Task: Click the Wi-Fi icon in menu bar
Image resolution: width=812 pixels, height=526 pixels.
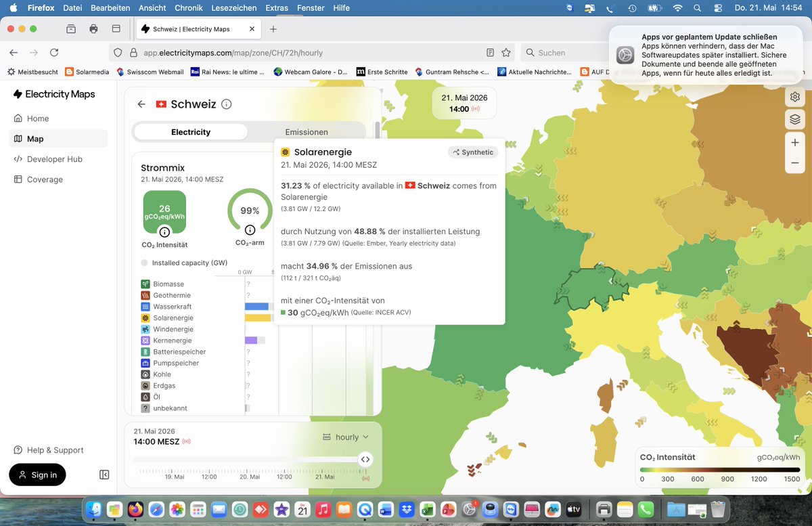Action: [x=677, y=8]
